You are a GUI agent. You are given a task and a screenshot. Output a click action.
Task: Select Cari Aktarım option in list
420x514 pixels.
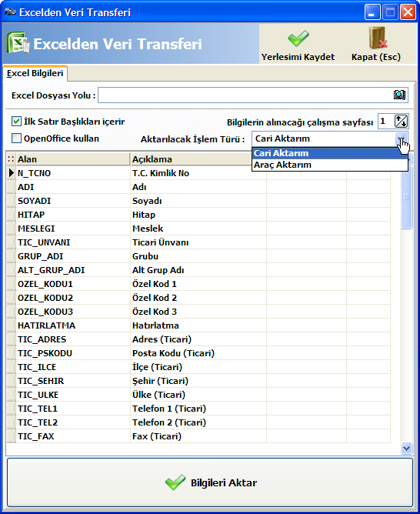(x=330, y=153)
